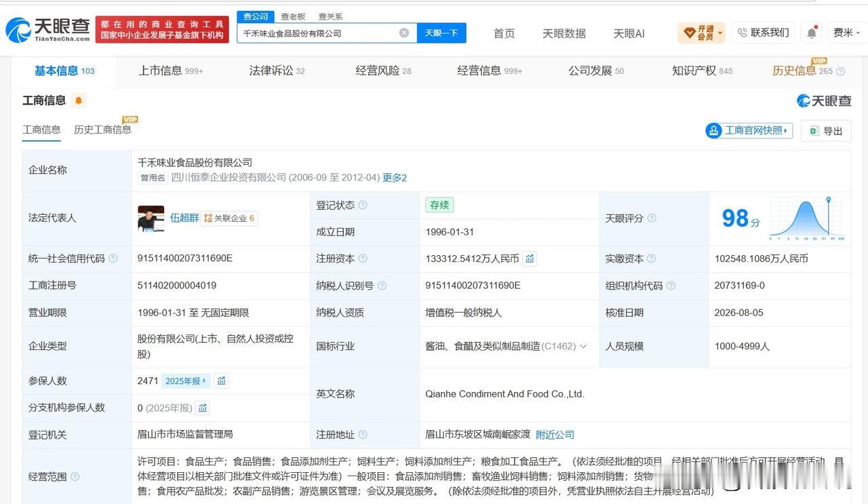Click the 存续 status tag
This screenshot has height=504, width=868.
(x=439, y=205)
